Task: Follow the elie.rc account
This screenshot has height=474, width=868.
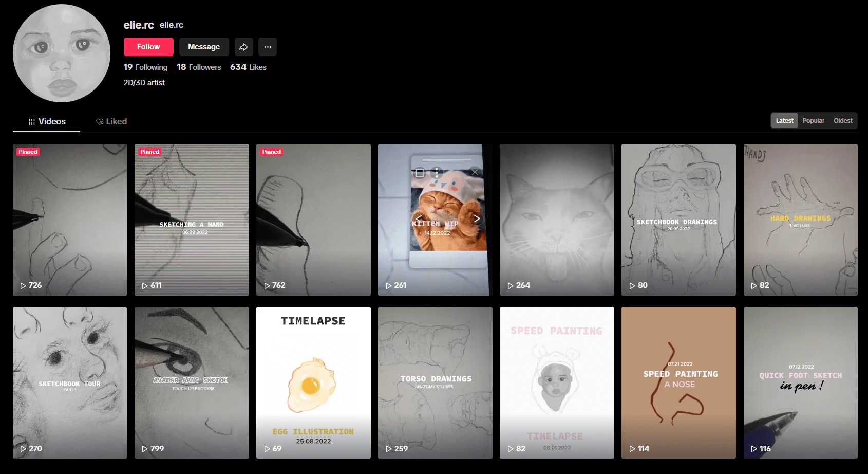Action: [x=148, y=47]
